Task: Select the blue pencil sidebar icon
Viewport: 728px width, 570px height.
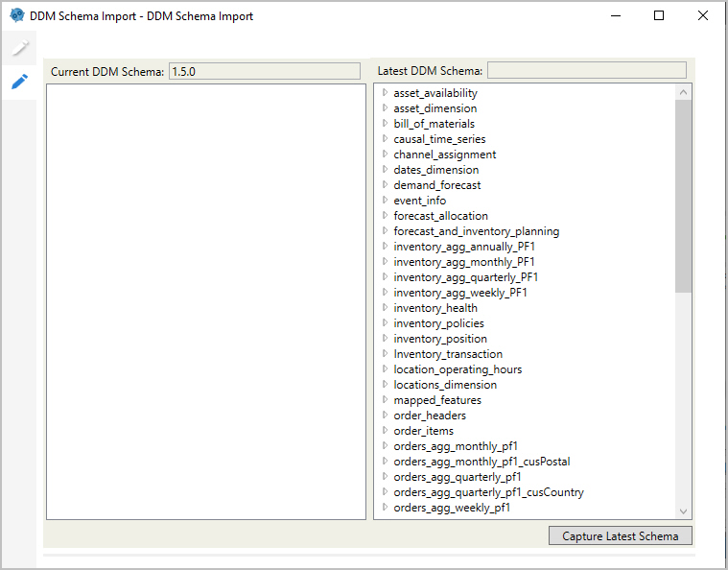Action: pos(19,82)
